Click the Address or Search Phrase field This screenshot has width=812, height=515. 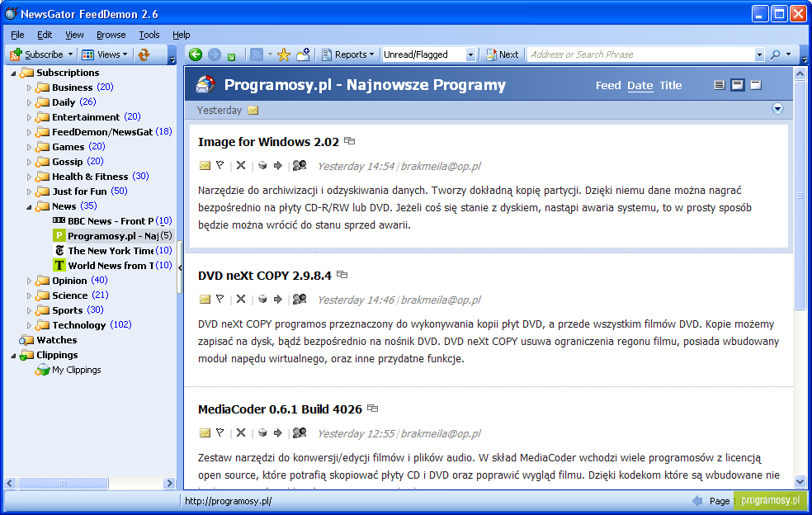pos(641,54)
